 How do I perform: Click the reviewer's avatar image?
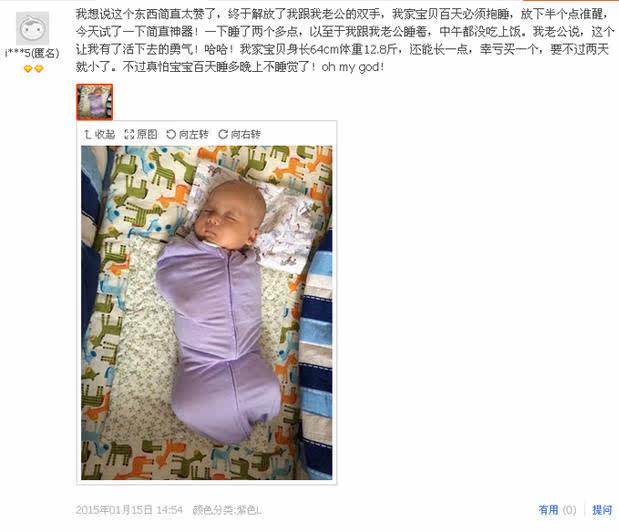click(32, 28)
